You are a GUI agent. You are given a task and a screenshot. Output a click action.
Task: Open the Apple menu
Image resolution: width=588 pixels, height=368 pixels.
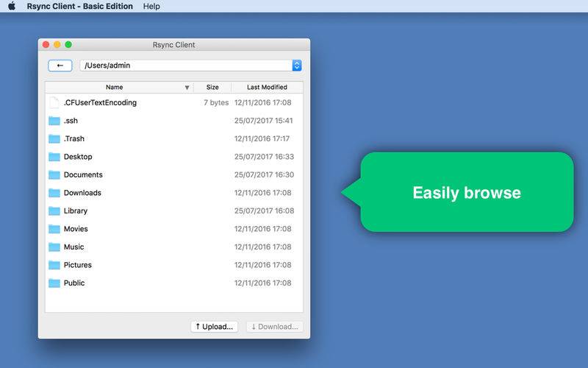[x=12, y=6]
